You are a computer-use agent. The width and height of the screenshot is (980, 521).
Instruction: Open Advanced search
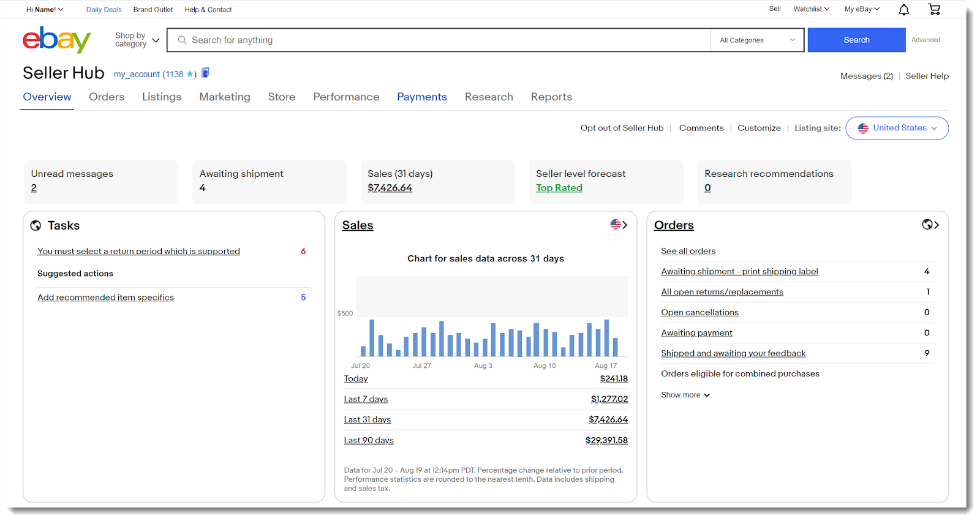point(925,40)
